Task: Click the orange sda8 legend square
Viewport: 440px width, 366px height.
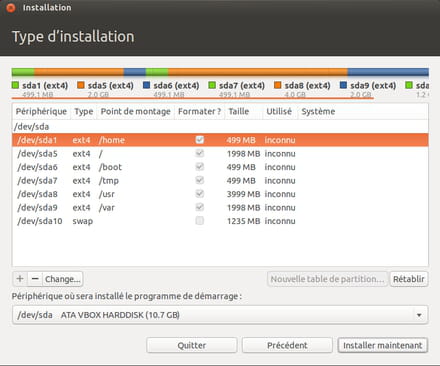Action: pos(278,85)
